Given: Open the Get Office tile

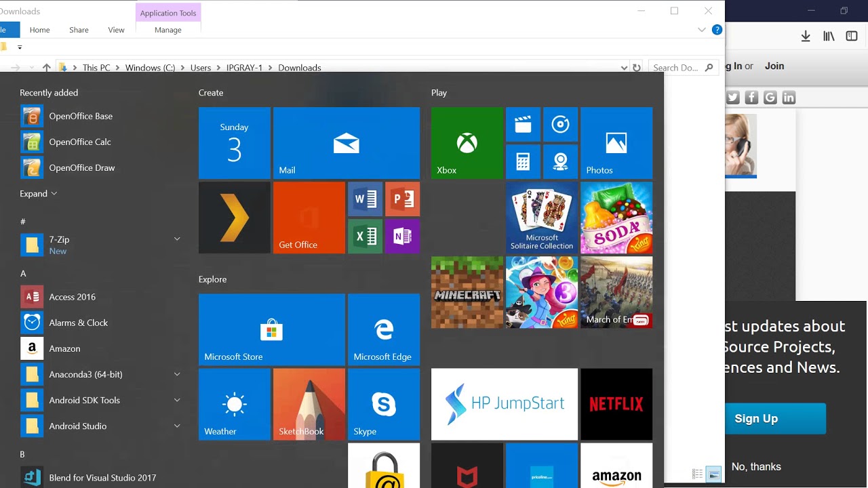Looking at the screenshot, I should 309,218.
